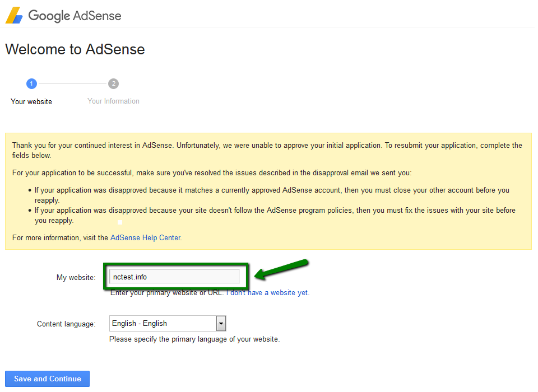Click "Please specify the primary language" hint text
538x392 pixels.
[194, 339]
